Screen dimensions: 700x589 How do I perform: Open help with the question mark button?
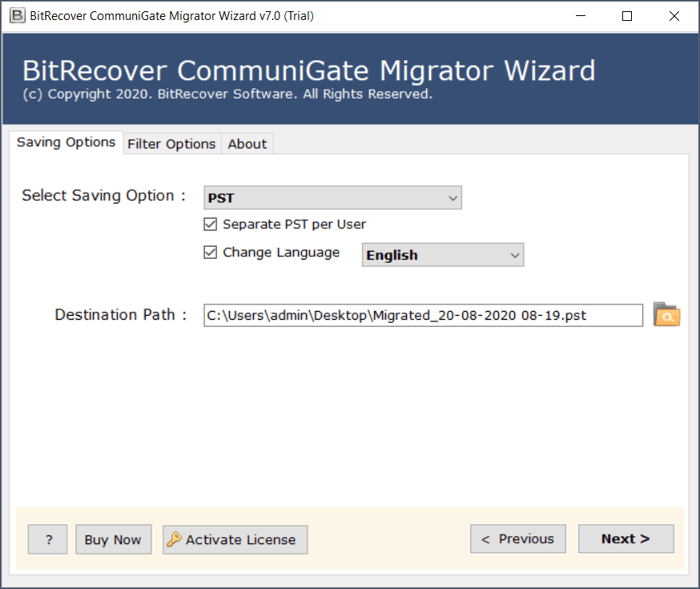coord(48,539)
